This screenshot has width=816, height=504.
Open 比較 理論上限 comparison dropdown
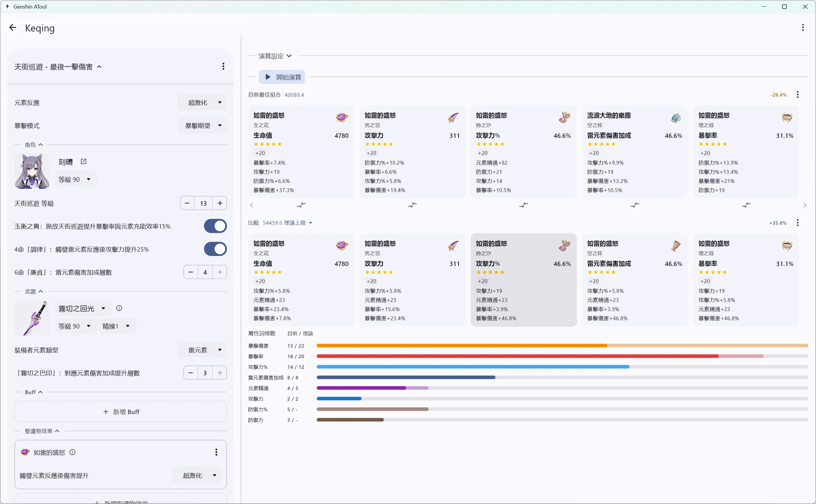[287, 223]
